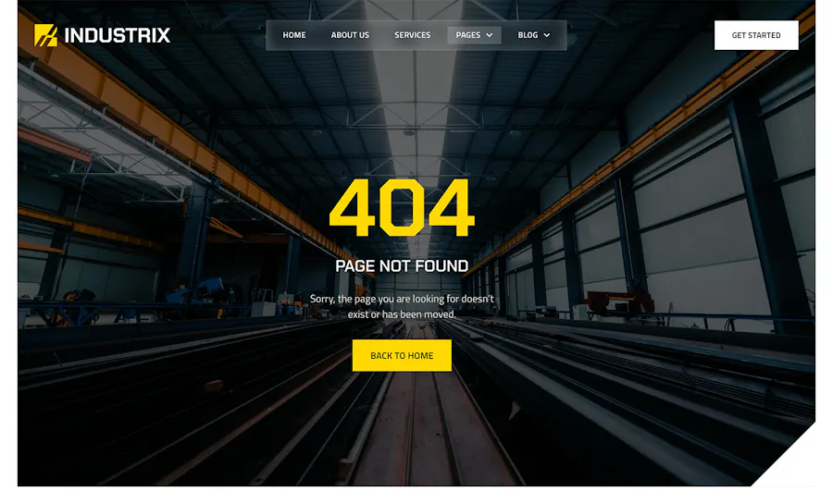
Task: Expand the Blog dropdown menu
Action: pos(533,35)
